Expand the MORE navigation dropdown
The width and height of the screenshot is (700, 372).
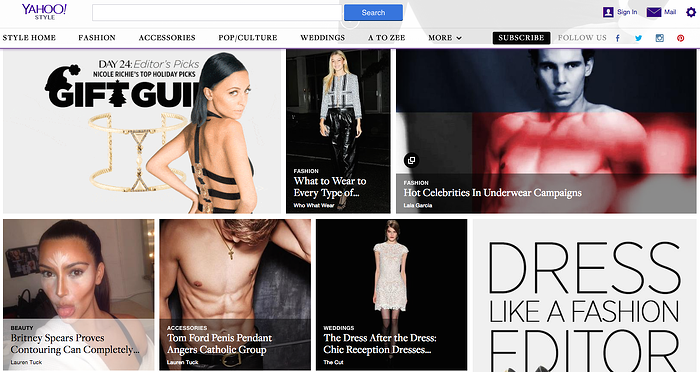pos(445,38)
